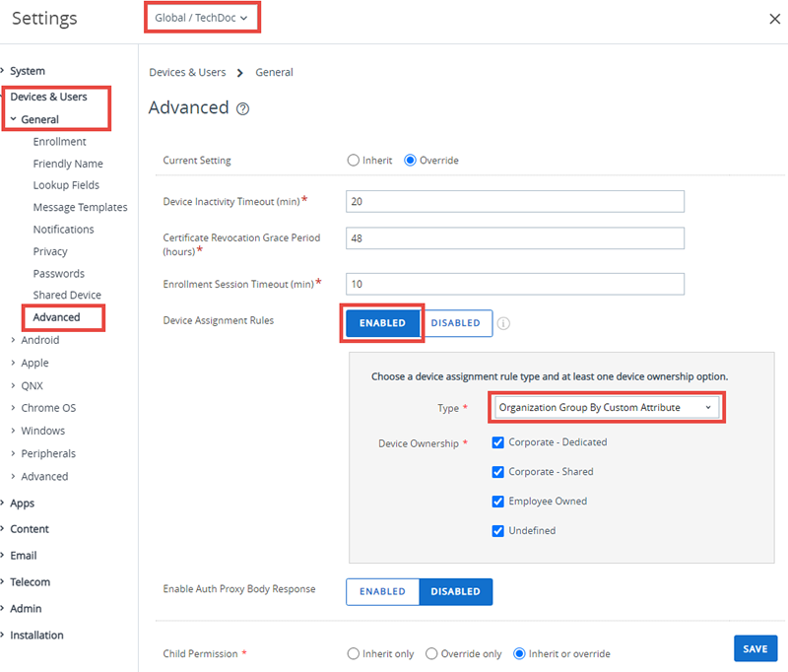Enable Auth Proxy Body Response
Image resolution: width=788 pixels, height=672 pixels.
[x=382, y=591]
